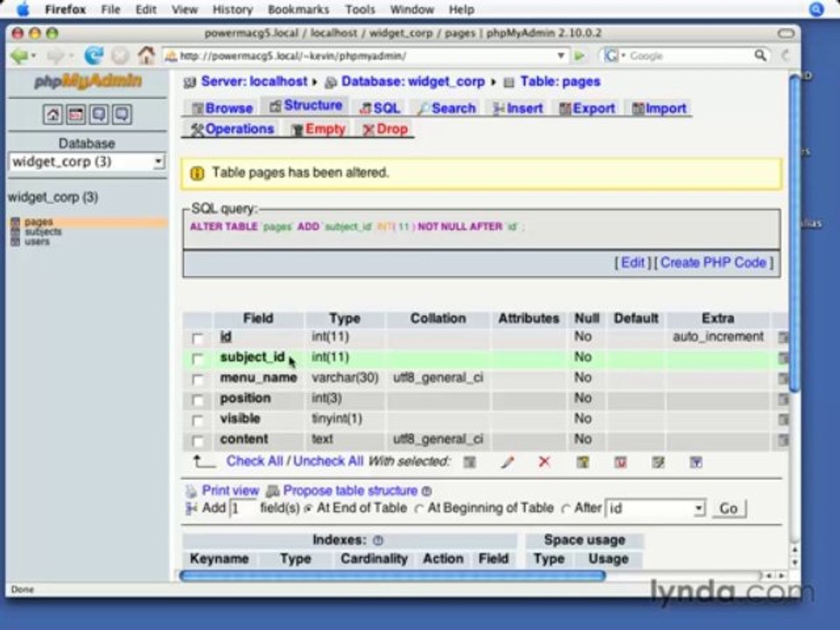Open the Export tab
Screen dimensions: 840x630
pos(586,108)
